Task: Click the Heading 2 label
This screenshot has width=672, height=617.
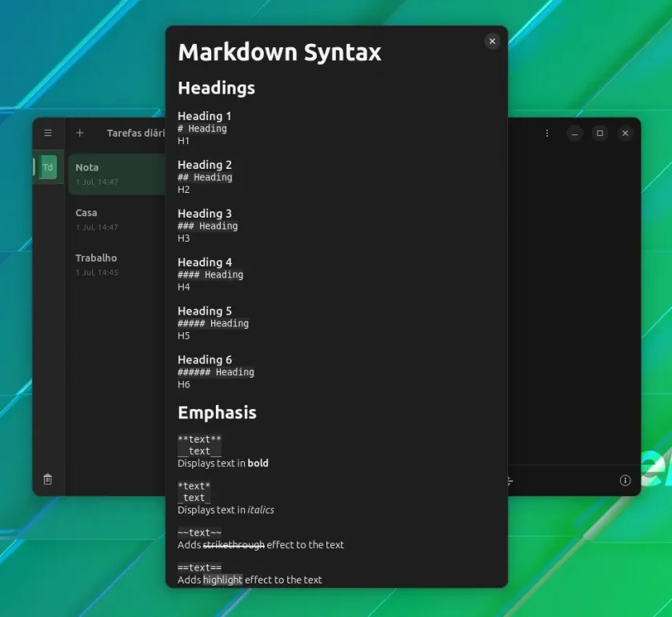Action: (205, 165)
